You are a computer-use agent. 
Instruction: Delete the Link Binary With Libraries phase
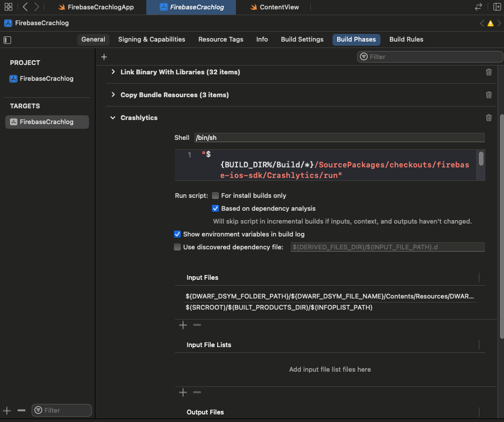click(x=489, y=72)
